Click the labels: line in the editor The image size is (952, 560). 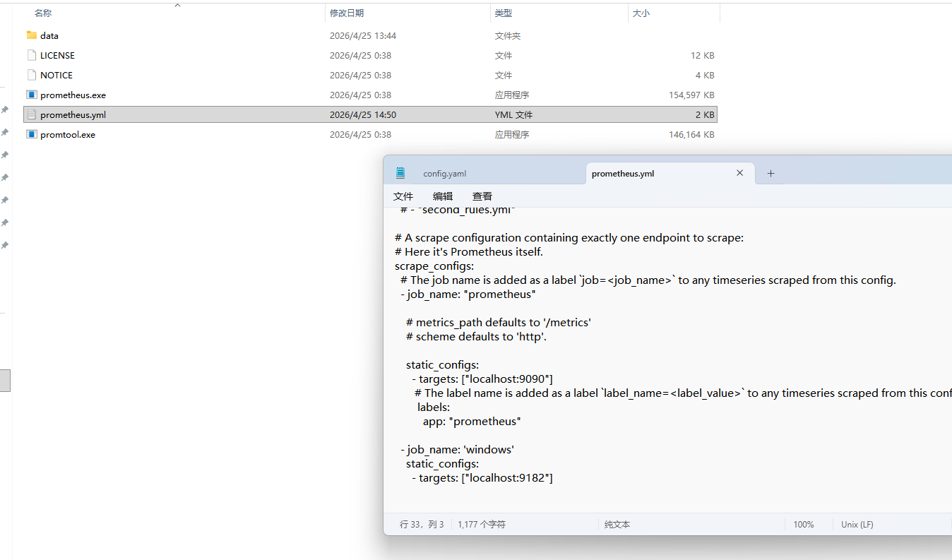(x=434, y=407)
